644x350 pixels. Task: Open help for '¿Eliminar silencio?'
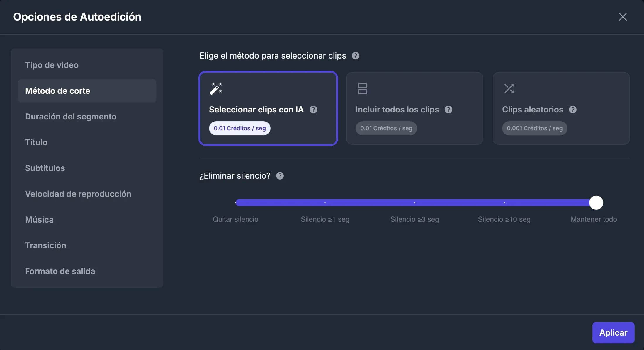(280, 176)
